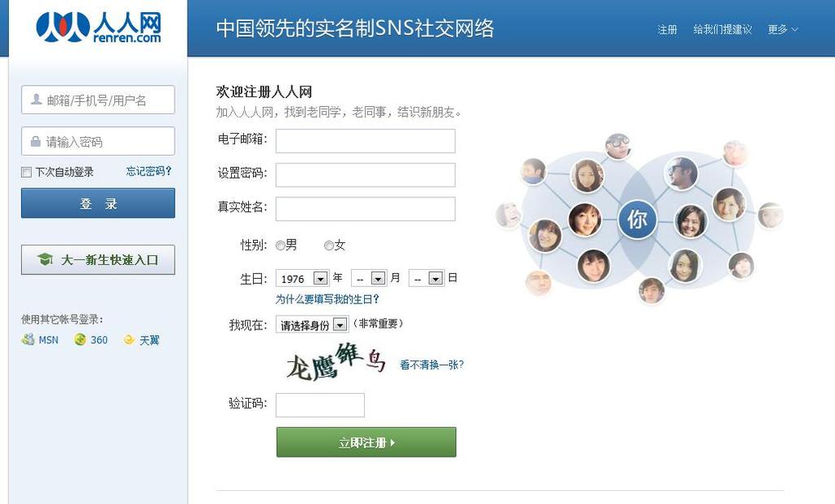This screenshot has width=835, height=504.
Task: Click the 电子邮箱 input field
Action: (366, 141)
